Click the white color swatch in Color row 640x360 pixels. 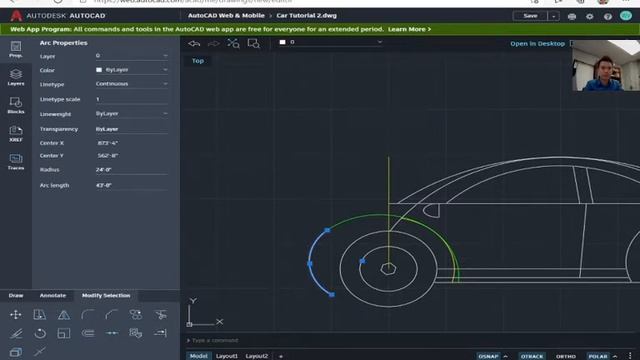pos(99,70)
